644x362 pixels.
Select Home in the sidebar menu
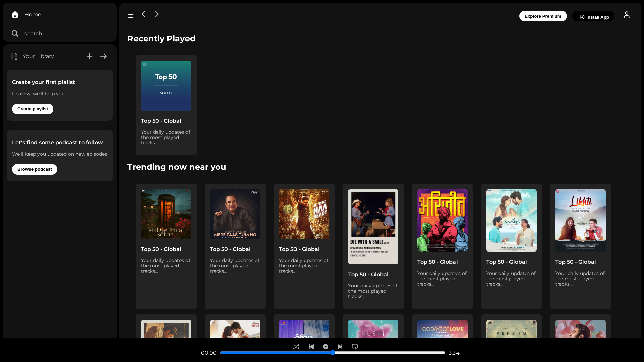(33, 15)
